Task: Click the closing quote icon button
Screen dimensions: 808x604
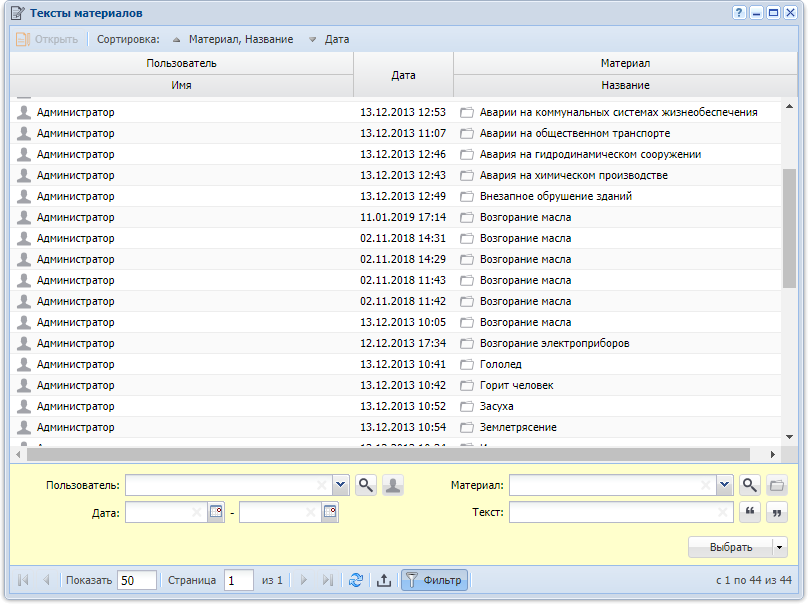Action: 777,512
